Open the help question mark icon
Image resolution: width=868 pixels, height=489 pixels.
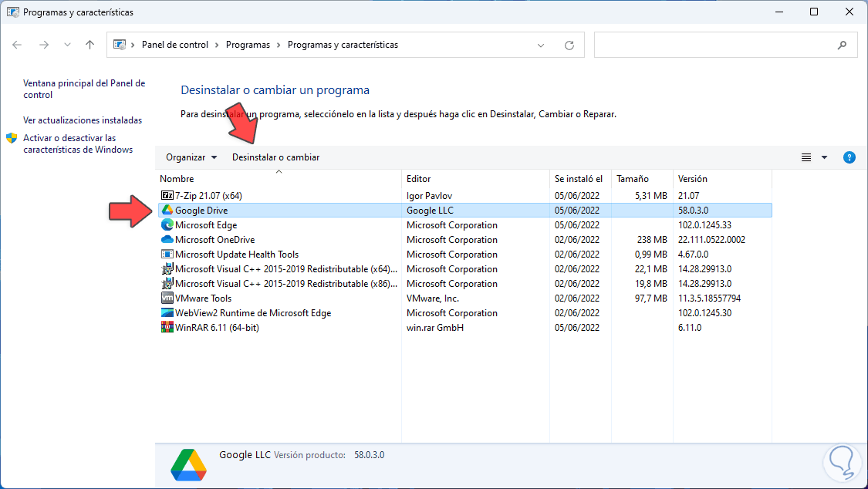[849, 157]
